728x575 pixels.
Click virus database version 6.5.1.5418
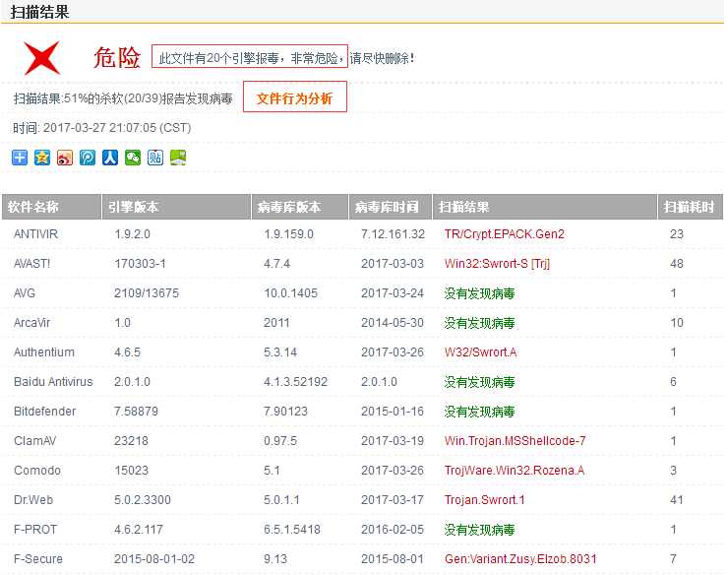pos(292,530)
